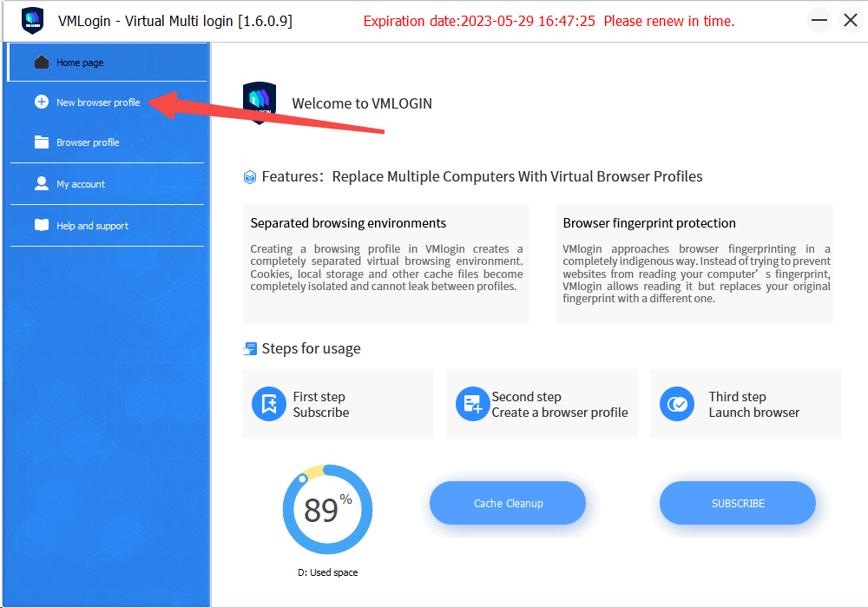The image size is (868, 608).
Task: Click the Separated browsing environments card
Action: 386,263
